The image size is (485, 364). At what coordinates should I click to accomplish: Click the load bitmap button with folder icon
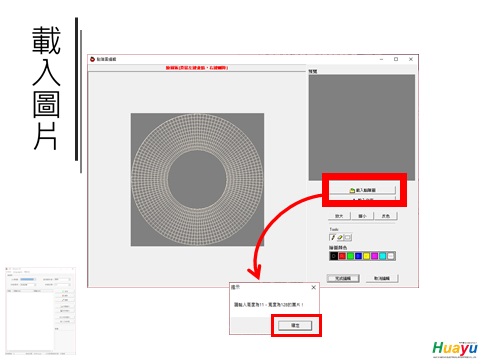point(362,190)
